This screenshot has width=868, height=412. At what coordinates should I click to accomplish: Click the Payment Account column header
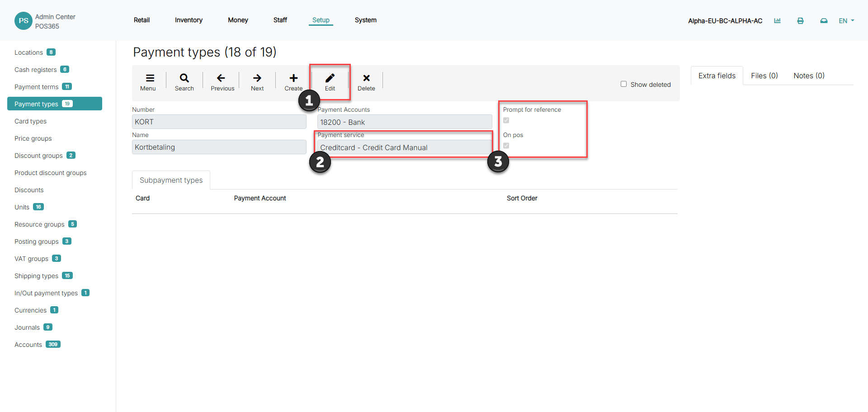pos(260,198)
